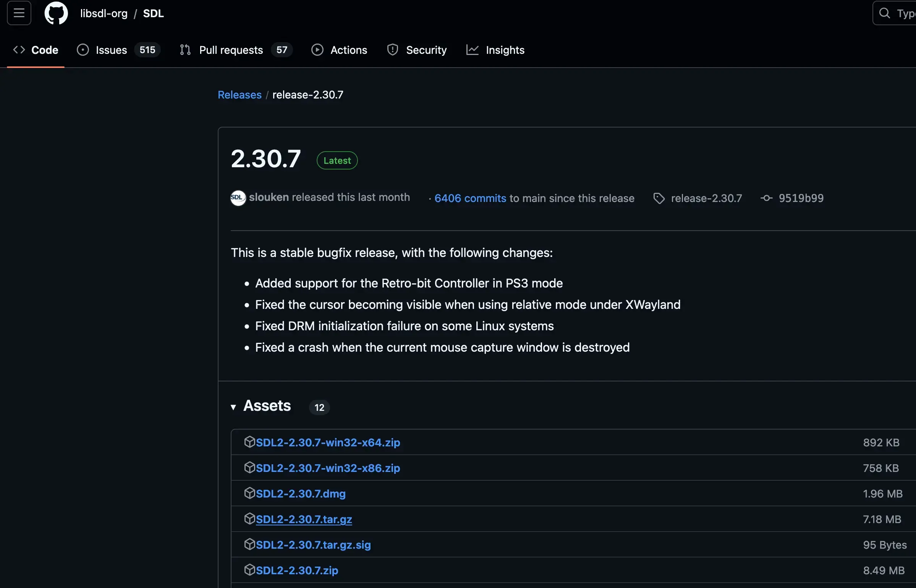Image resolution: width=916 pixels, height=588 pixels.
Task: Click the Issues circle icon
Action: (x=82, y=50)
